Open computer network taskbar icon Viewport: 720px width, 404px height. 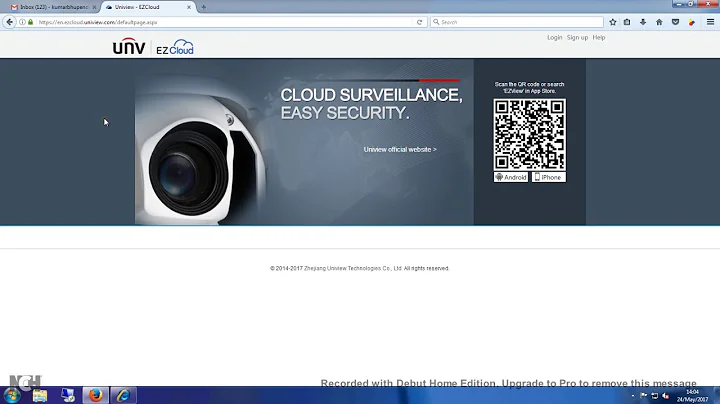click(x=68, y=395)
